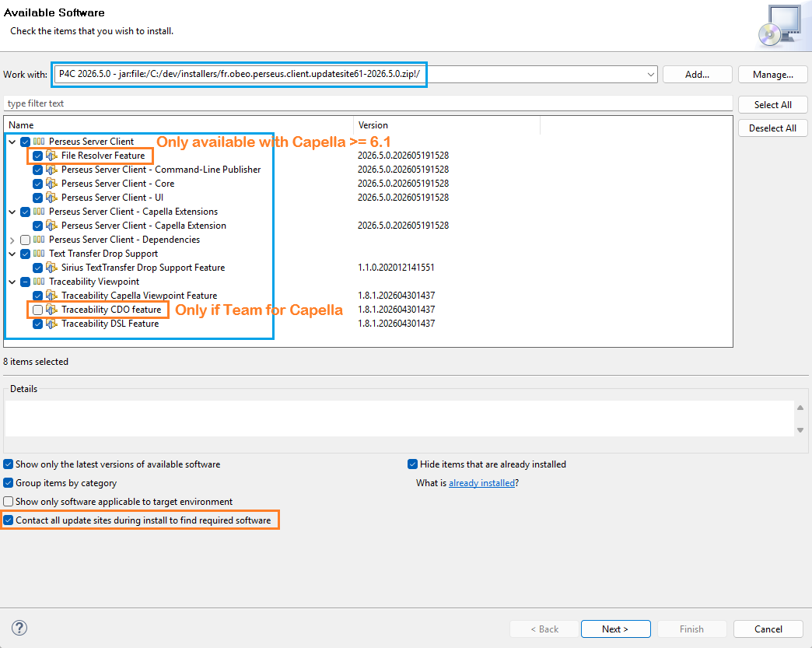Image resolution: width=812 pixels, height=648 pixels.
Task: Toggle Show only the latest versions option
Action: pyautogui.click(x=9, y=464)
